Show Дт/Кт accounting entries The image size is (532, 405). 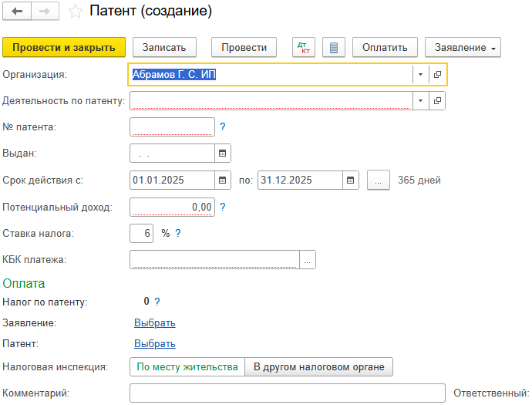[x=304, y=48]
